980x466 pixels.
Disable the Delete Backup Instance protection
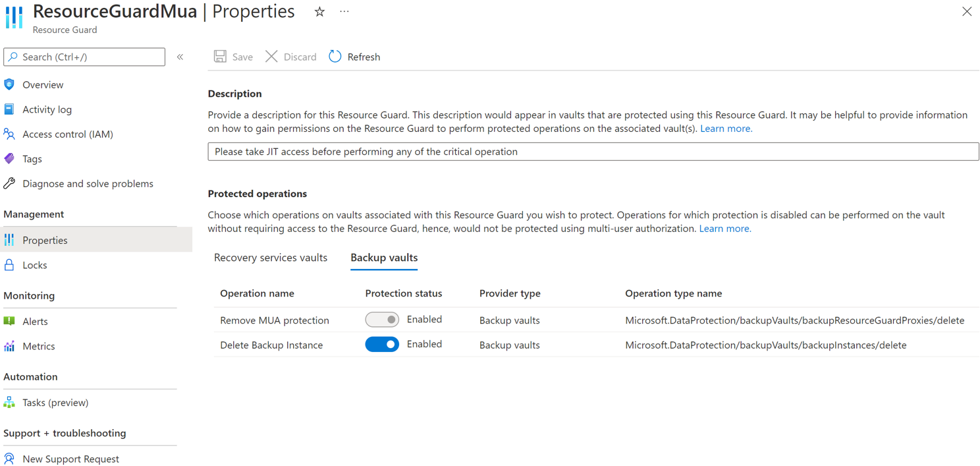pos(382,344)
